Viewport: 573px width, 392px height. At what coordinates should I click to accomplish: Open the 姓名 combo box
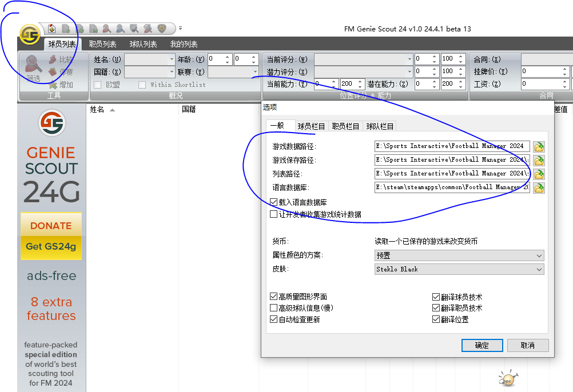point(150,59)
